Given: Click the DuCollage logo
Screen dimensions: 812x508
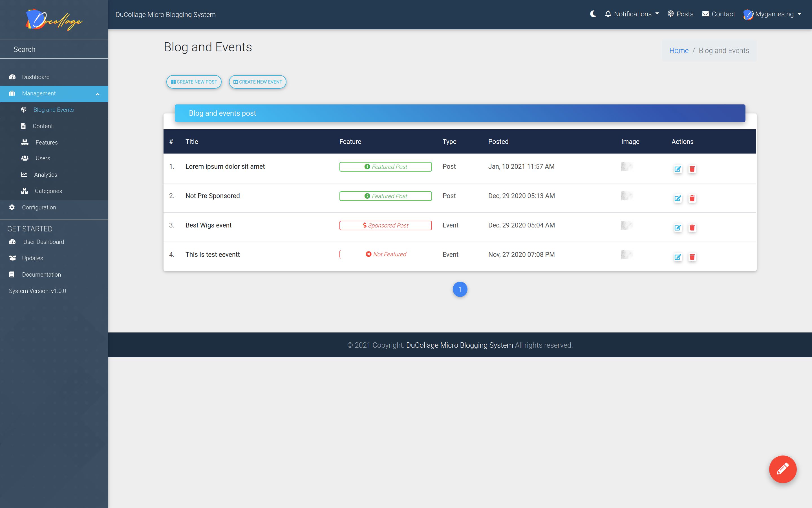Looking at the screenshot, I should click(x=54, y=19).
